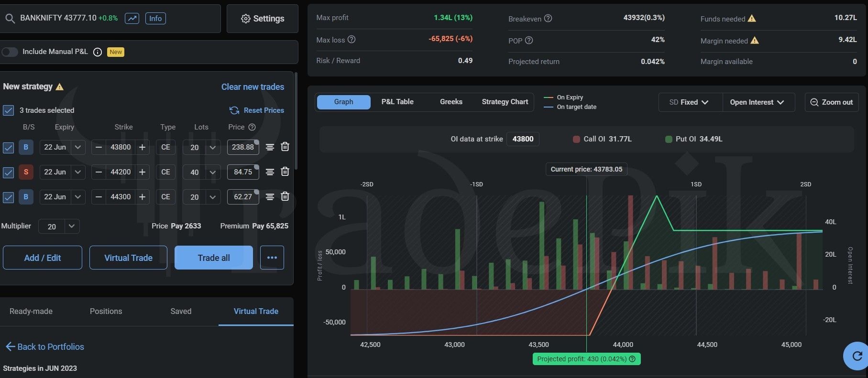Open the Open Interest dropdown

pos(758,102)
